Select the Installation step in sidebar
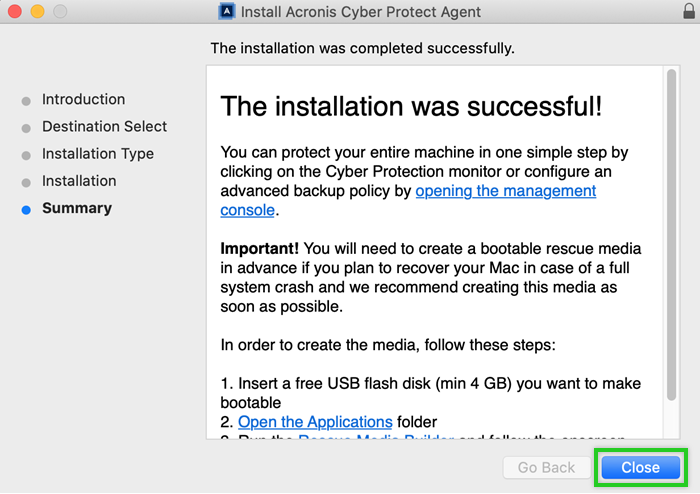This screenshot has height=494, width=700. [x=79, y=181]
